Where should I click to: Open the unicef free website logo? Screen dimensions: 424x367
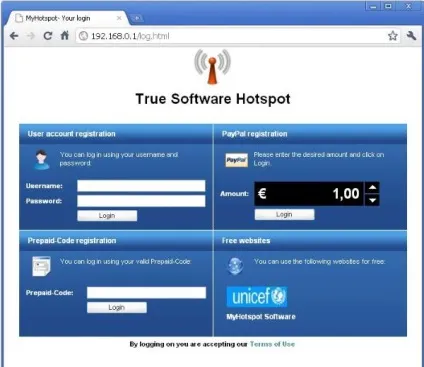click(257, 296)
